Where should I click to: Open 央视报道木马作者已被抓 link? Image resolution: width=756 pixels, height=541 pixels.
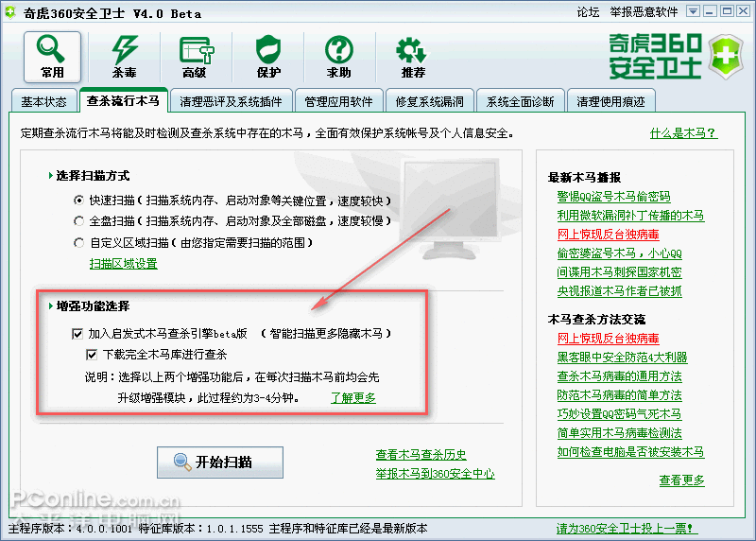(x=620, y=291)
